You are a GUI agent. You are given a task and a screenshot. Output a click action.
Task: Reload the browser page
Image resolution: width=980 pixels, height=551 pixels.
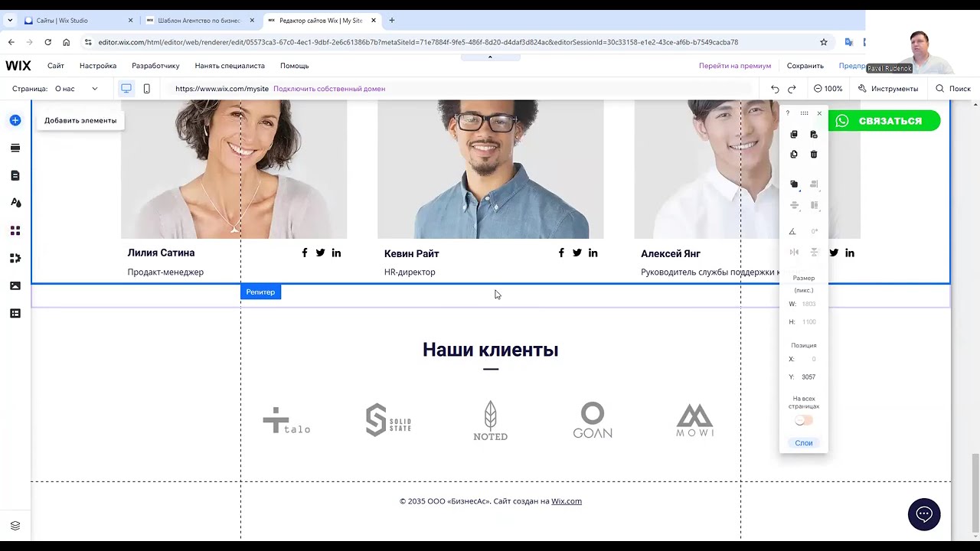(x=47, y=42)
